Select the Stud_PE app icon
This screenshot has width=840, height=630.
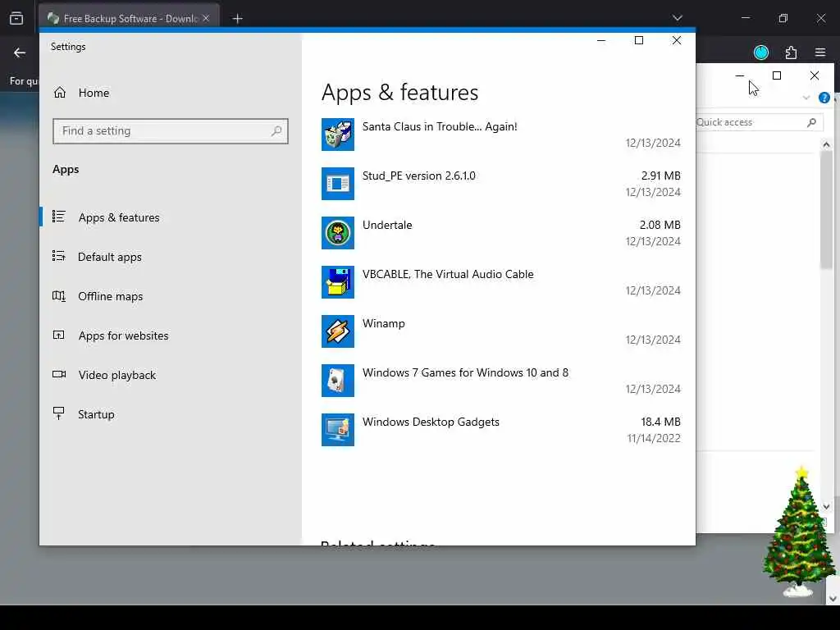tap(337, 184)
